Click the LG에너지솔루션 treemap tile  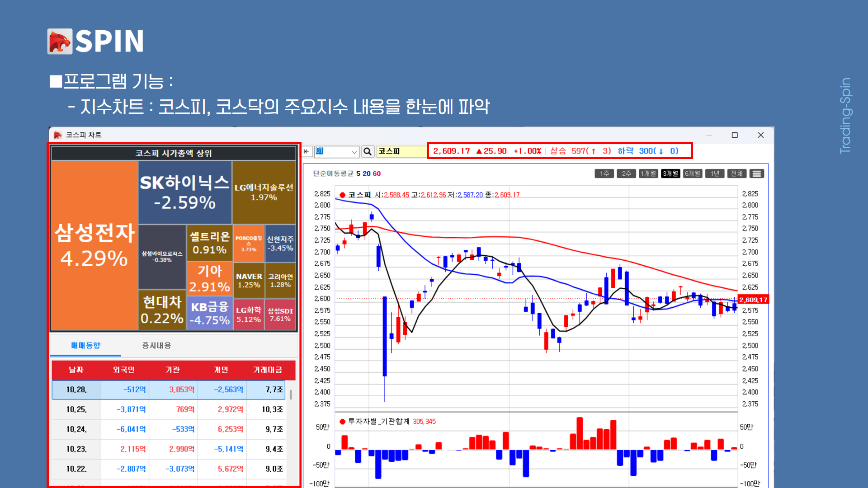[264, 192]
